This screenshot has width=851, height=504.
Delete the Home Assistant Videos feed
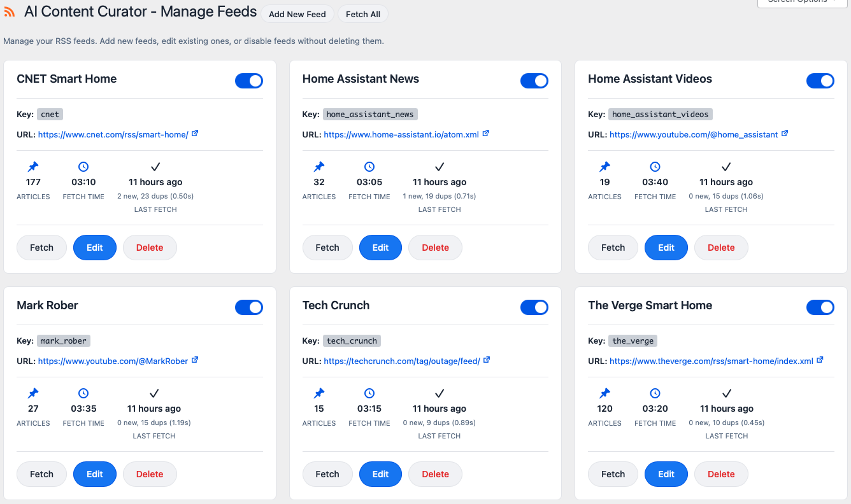[x=721, y=248]
